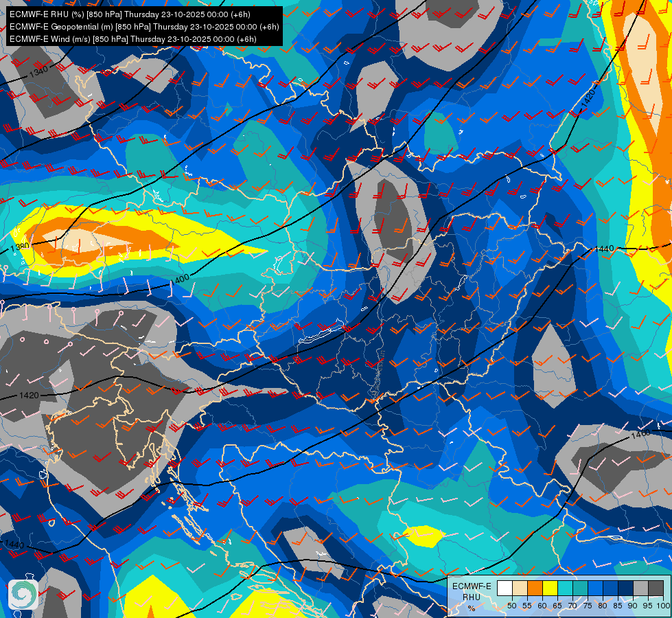Screen dimensions: 672x618
Task: Pick the yellow 60–65 legend swatch
Action: pyautogui.click(x=549, y=588)
